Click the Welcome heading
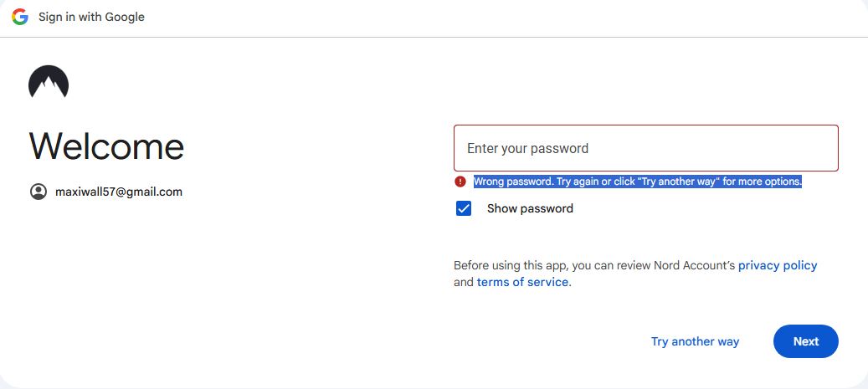The height and width of the screenshot is (389, 868). [106, 146]
